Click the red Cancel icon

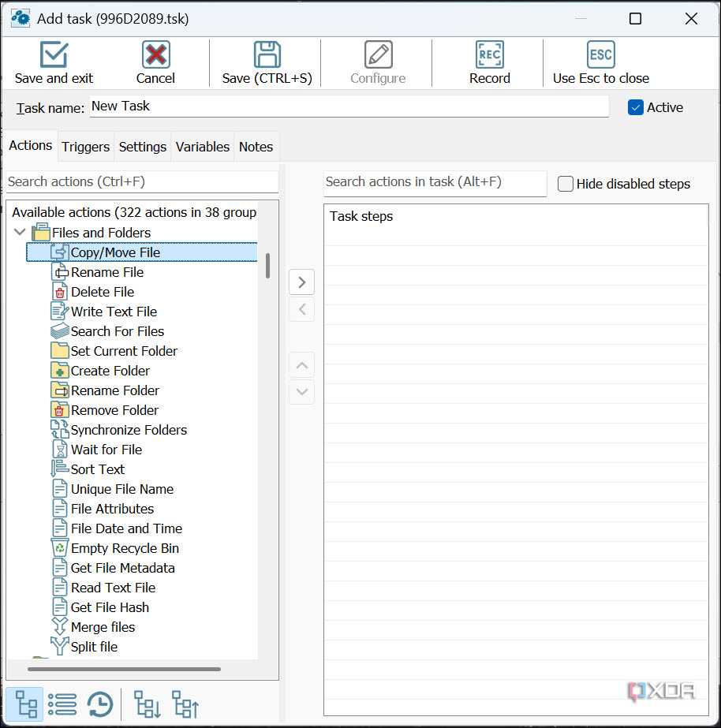click(x=155, y=54)
